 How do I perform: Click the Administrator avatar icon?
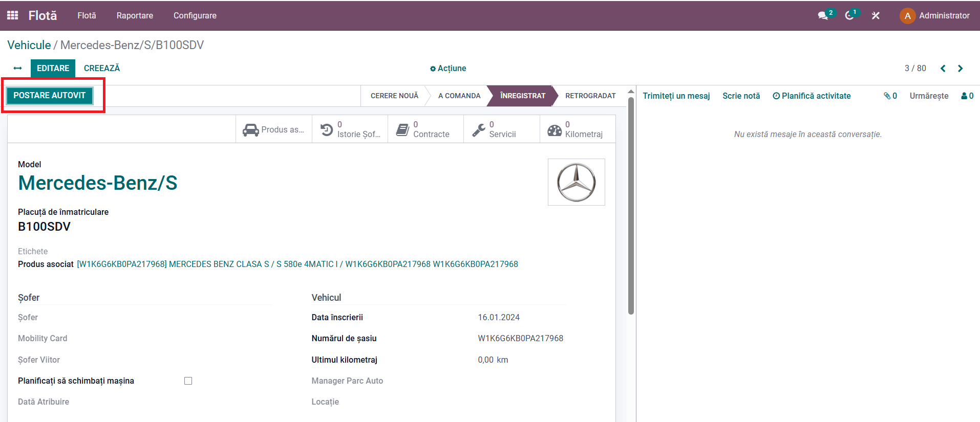(907, 15)
